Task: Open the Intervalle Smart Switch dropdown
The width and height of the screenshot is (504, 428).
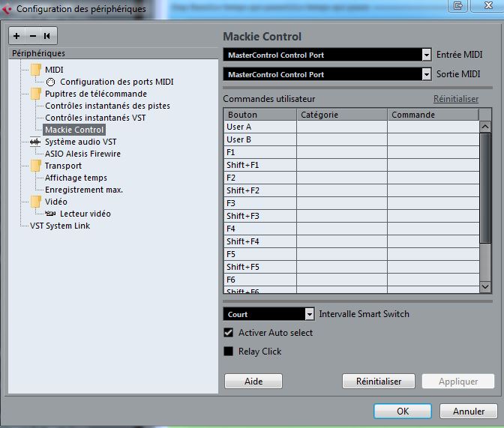Action: (x=309, y=314)
